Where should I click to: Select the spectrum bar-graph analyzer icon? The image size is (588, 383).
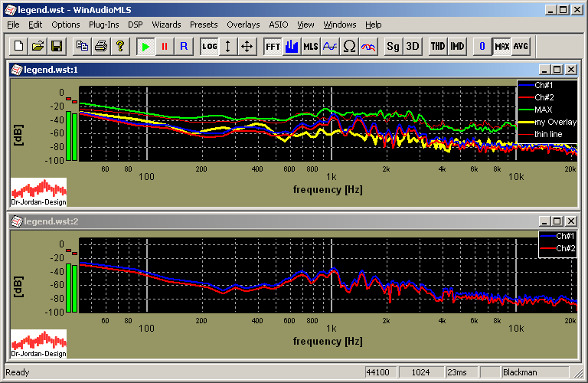(x=292, y=46)
